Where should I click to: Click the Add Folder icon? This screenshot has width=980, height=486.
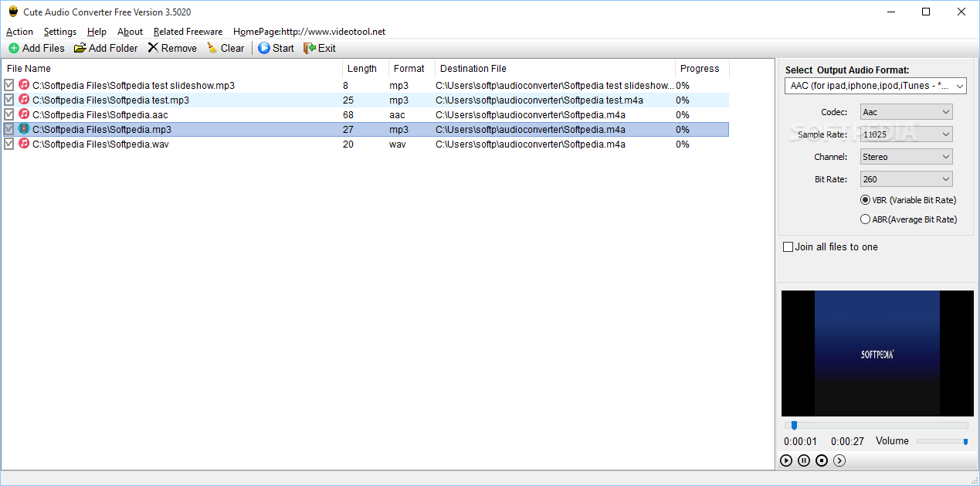[x=80, y=48]
